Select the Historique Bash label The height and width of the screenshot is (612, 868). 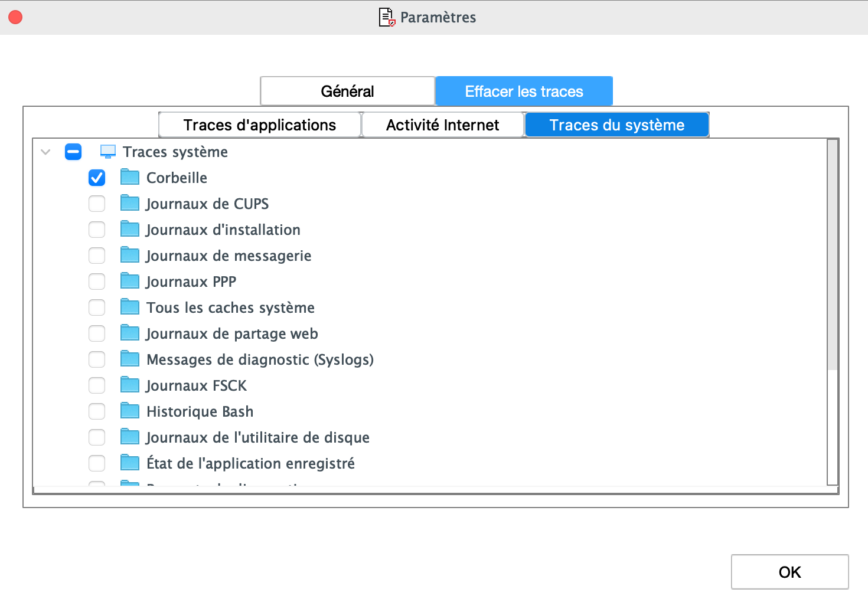click(200, 411)
